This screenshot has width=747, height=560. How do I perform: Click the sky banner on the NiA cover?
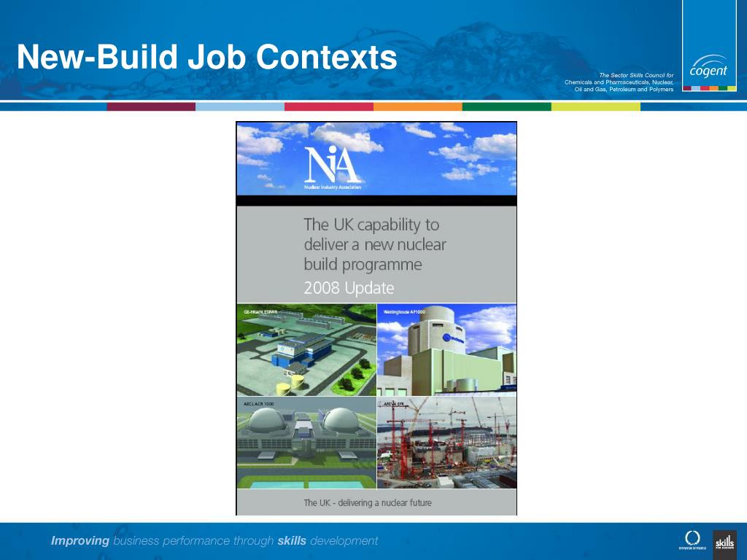[376, 158]
